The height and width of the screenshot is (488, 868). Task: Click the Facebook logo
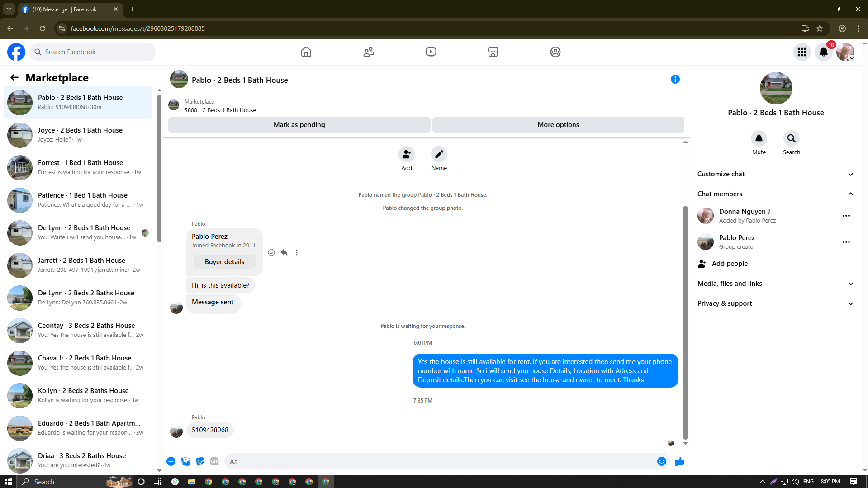coord(16,52)
